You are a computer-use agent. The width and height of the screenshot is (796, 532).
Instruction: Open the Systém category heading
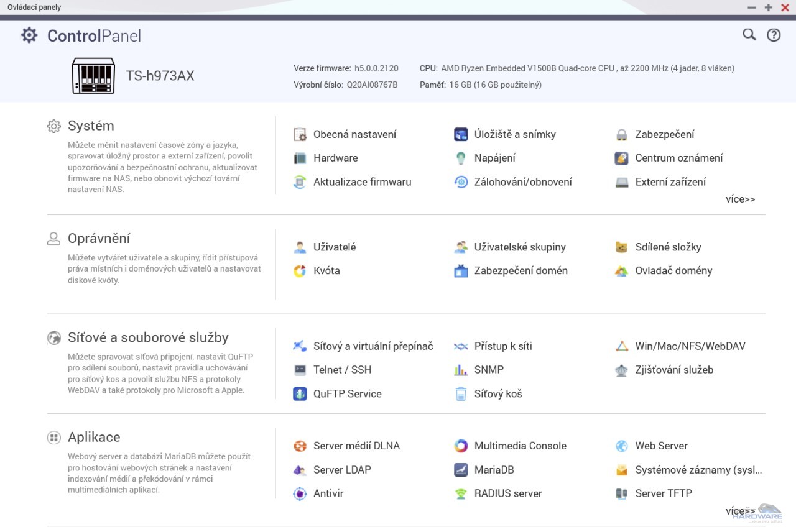(x=91, y=126)
